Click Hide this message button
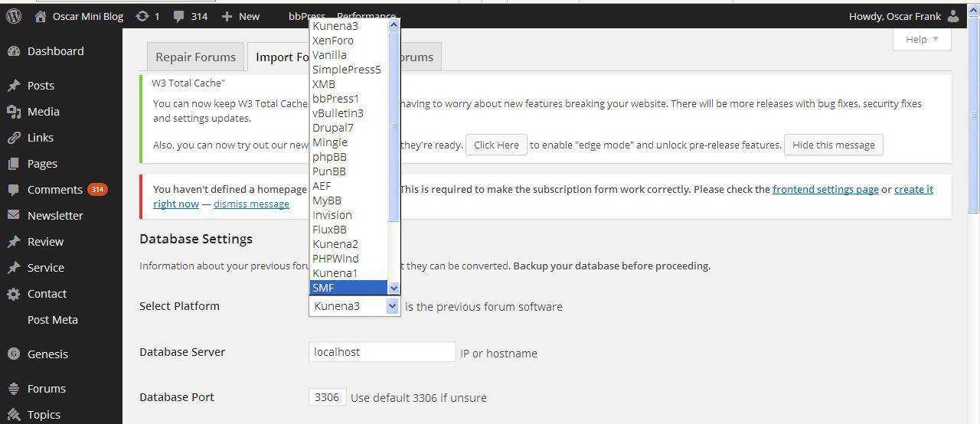The height and width of the screenshot is (424, 980). coord(833,145)
